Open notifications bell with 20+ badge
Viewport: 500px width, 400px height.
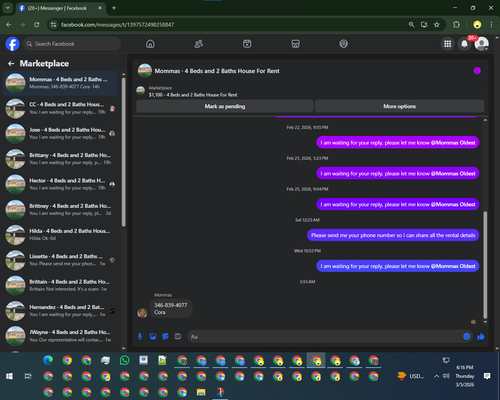point(464,44)
